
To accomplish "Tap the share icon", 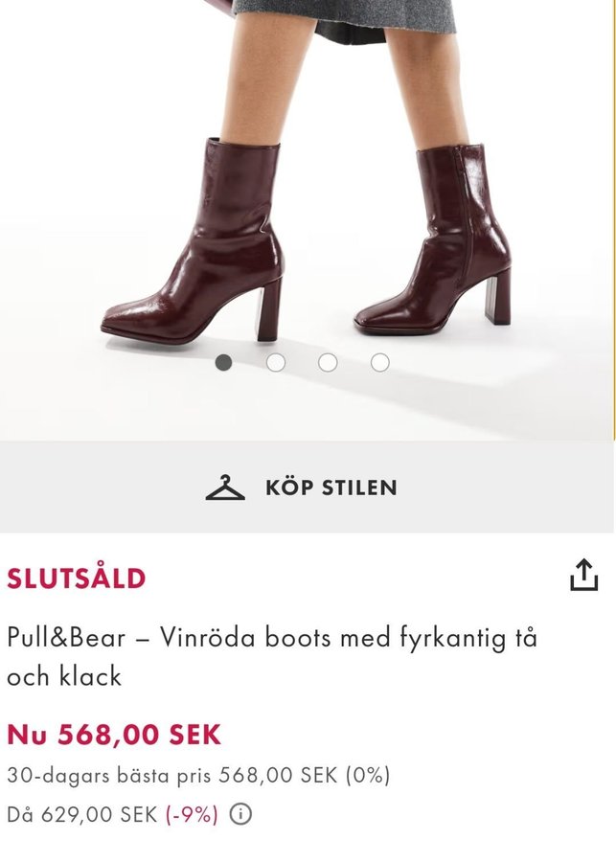I will click(583, 576).
